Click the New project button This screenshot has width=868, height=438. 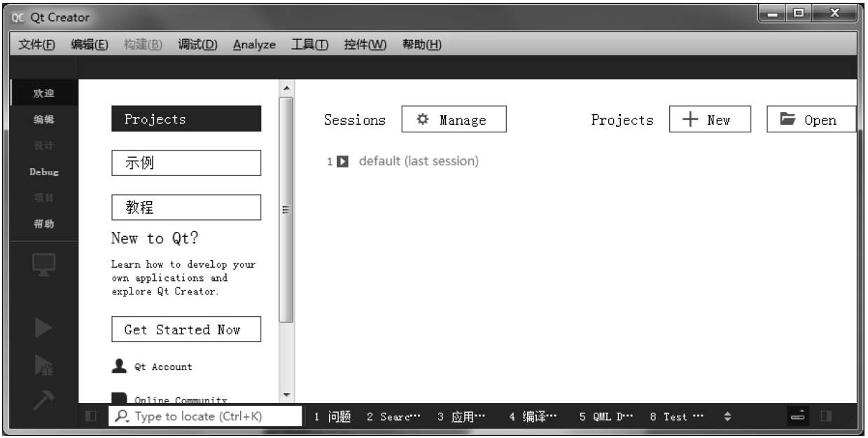coord(710,119)
